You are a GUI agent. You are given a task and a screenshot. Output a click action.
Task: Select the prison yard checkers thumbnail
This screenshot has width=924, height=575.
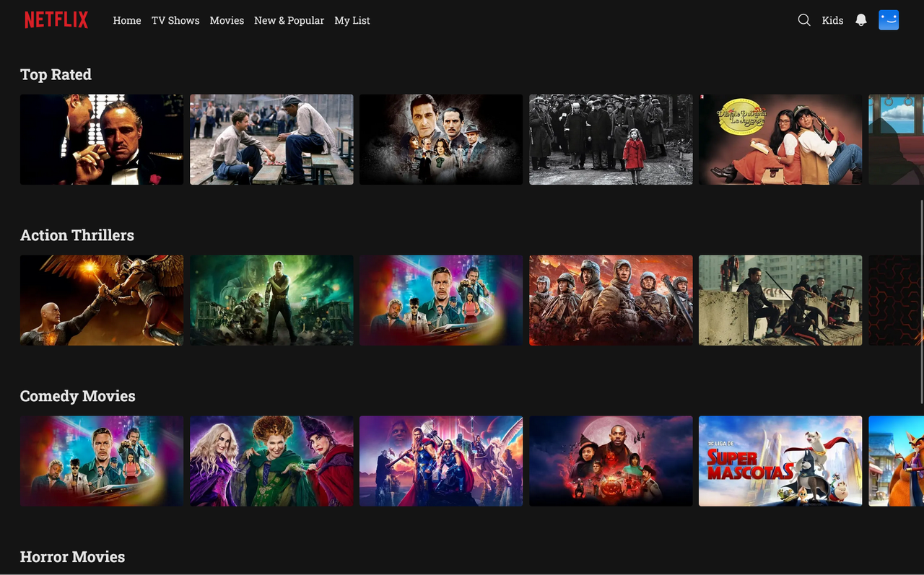(271, 139)
